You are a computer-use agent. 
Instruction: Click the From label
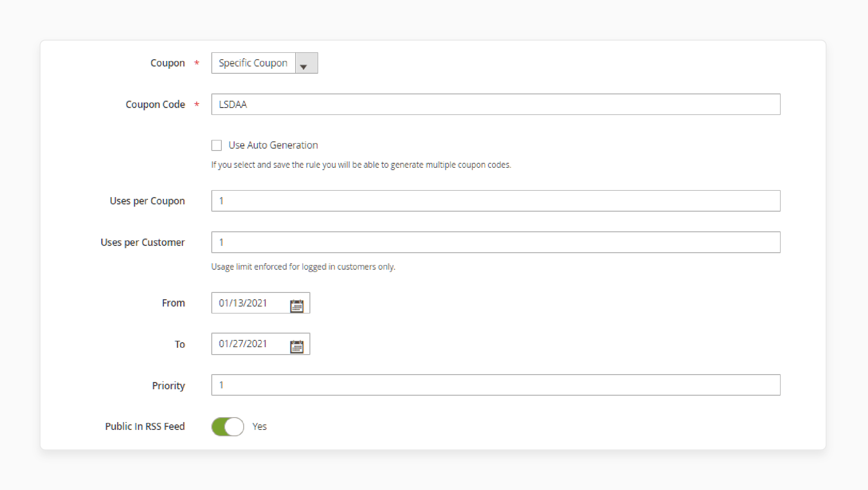click(173, 303)
